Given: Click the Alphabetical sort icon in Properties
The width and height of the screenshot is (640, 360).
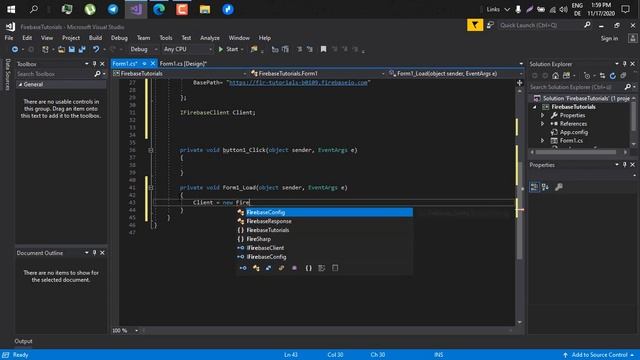Looking at the screenshot, I should [545, 187].
